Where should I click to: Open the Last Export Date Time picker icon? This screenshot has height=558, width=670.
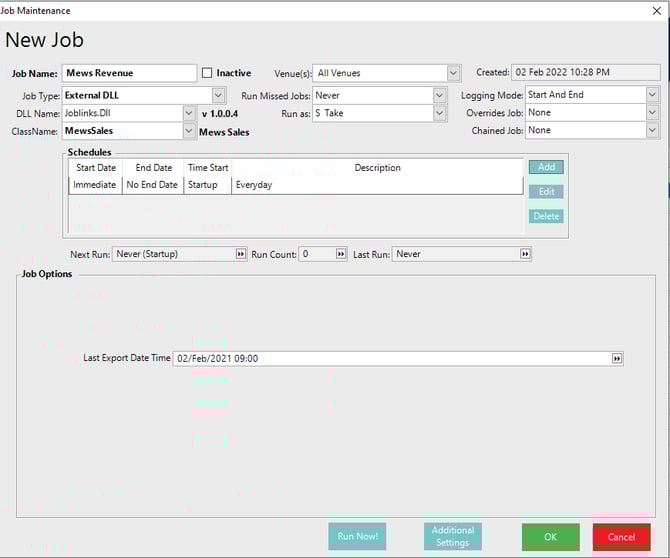(x=616, y=358)
